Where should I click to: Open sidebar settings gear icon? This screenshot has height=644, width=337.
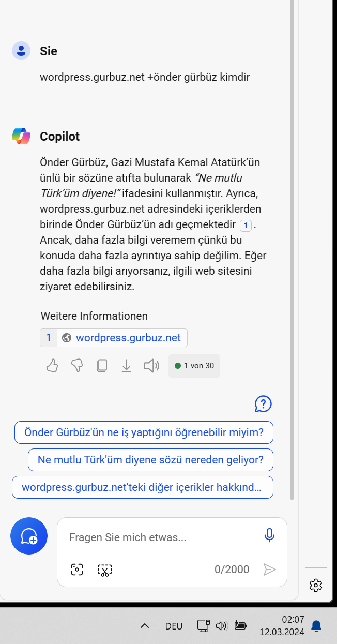tap(315, 585)
